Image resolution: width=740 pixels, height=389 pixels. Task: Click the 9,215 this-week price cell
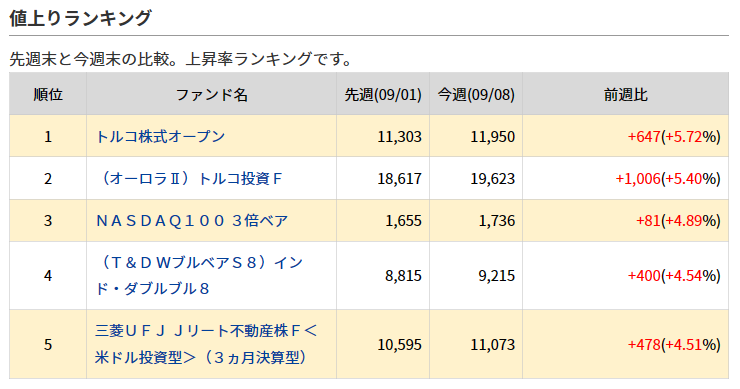[x=496, y=276]
